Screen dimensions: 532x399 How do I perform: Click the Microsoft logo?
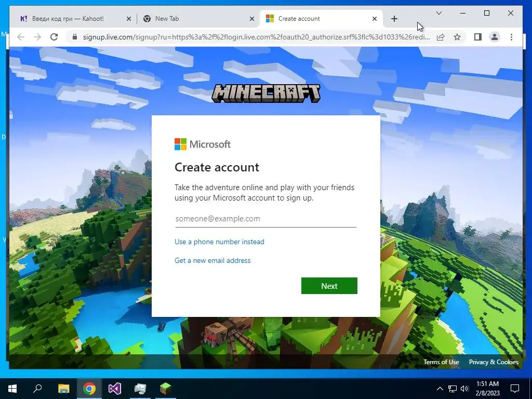pos(203,144)
